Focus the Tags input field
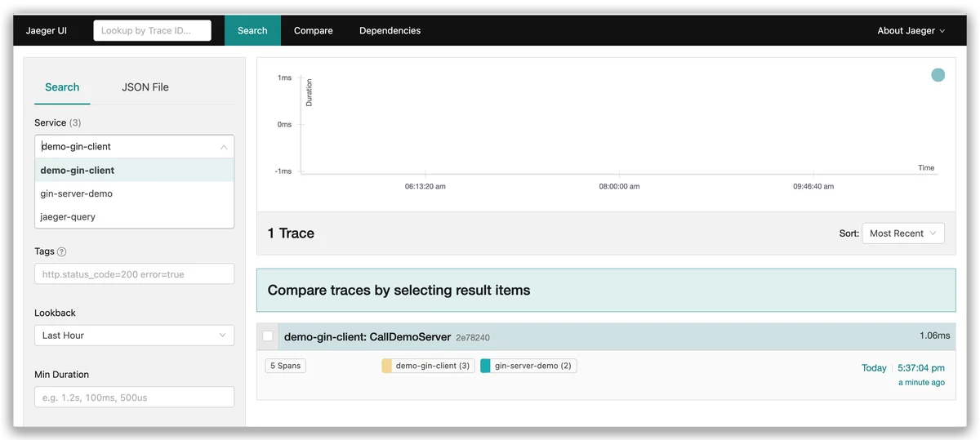 click(134, 274)
